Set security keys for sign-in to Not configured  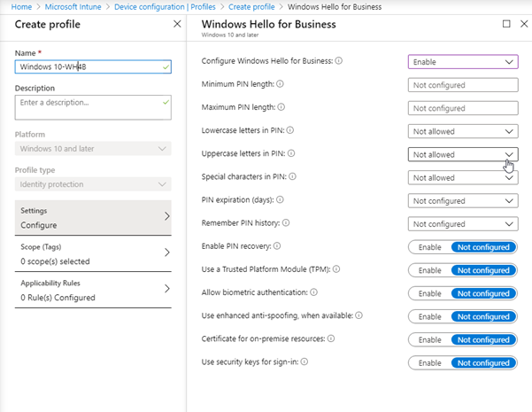click(483, 362)
